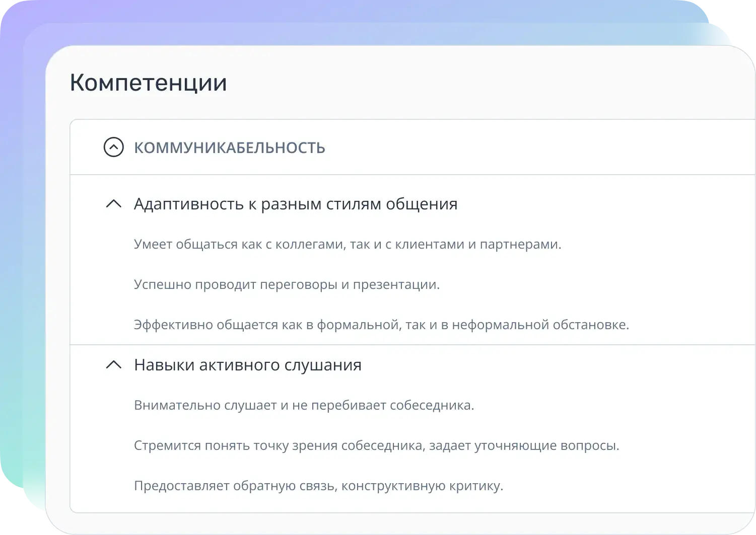
Task: Collapse Адаптивность к разным стилям общения chevron
Action: coord(114,204)
